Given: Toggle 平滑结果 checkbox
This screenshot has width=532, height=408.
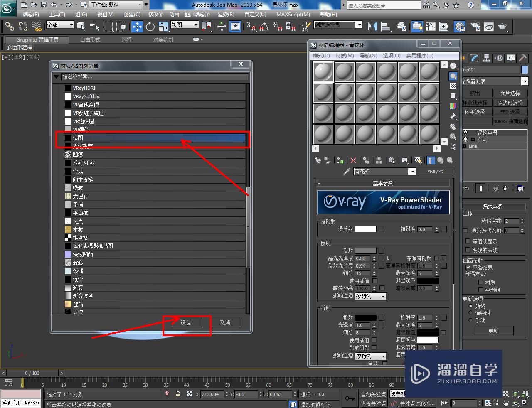Looking at the screenshot, I should pos(468,268).
